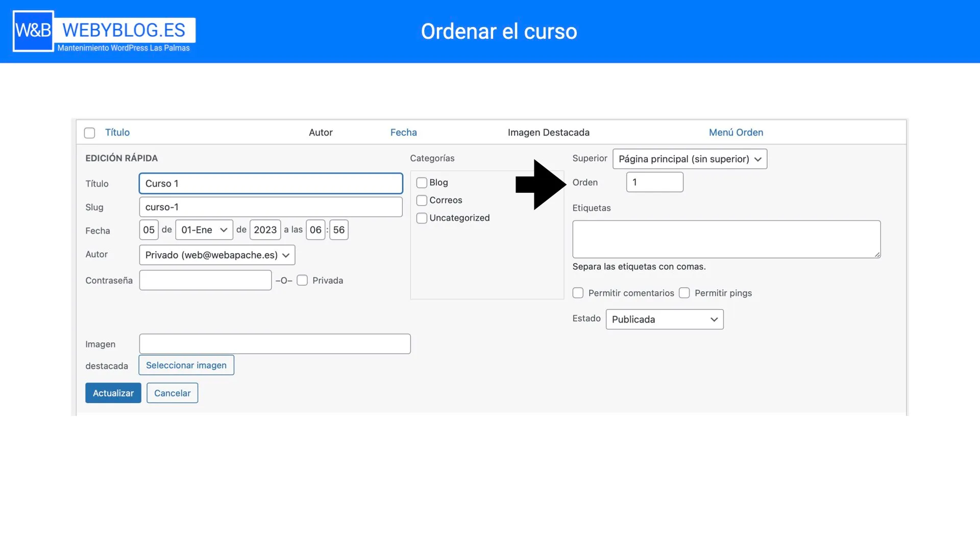This screenshot has height=551, width=980.
Task: Enable Permitir pings option
Action: click(x=684, y=293)
